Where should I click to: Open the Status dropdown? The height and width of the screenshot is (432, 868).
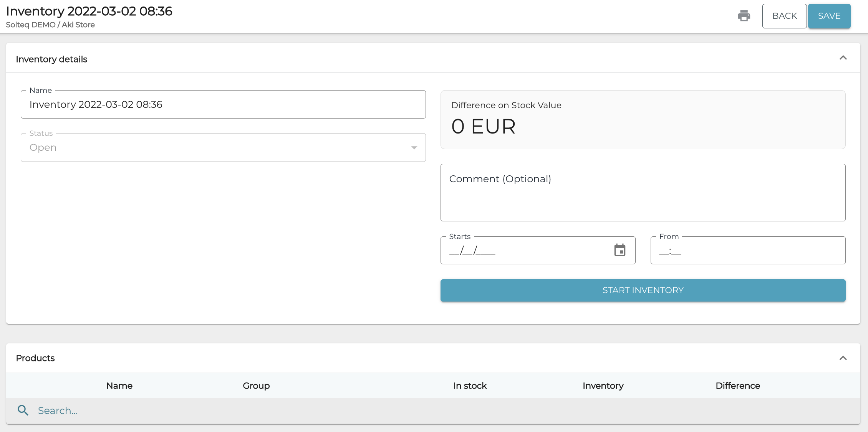(x=223, y=148)
